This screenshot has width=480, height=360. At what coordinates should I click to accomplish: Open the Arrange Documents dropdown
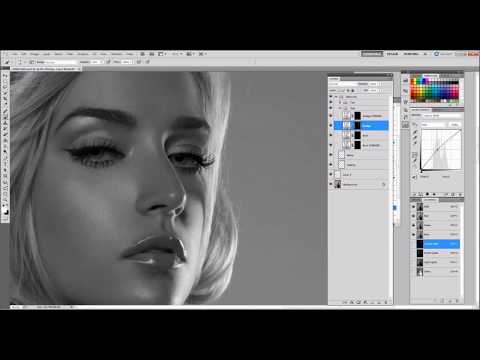click(190, 54)
